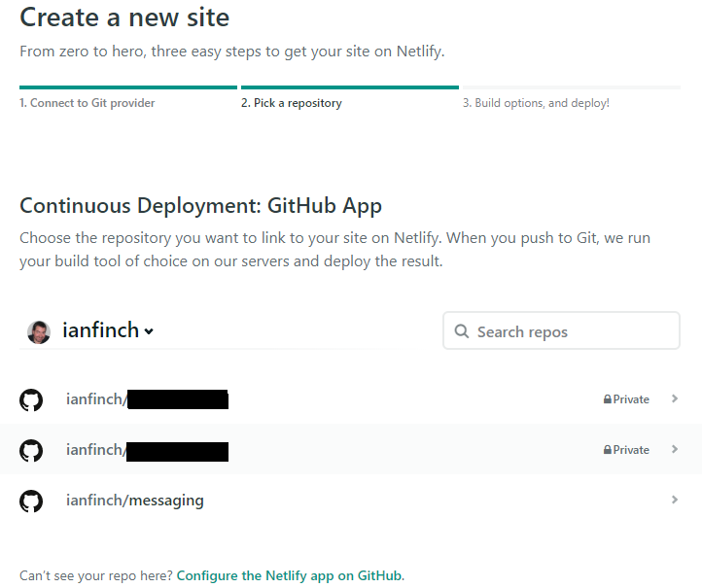Select the second private ianfinch repository name
The image size is (702, 588).
146,450
